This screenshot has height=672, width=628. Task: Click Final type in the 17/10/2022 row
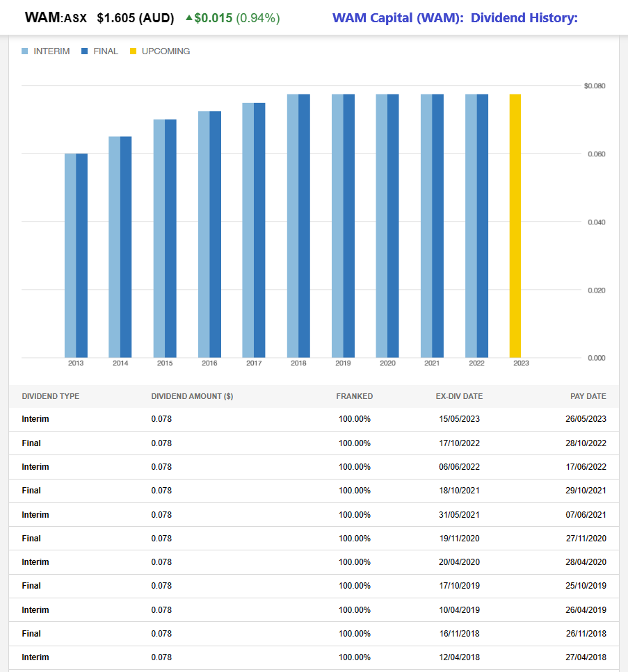(31, 443)
